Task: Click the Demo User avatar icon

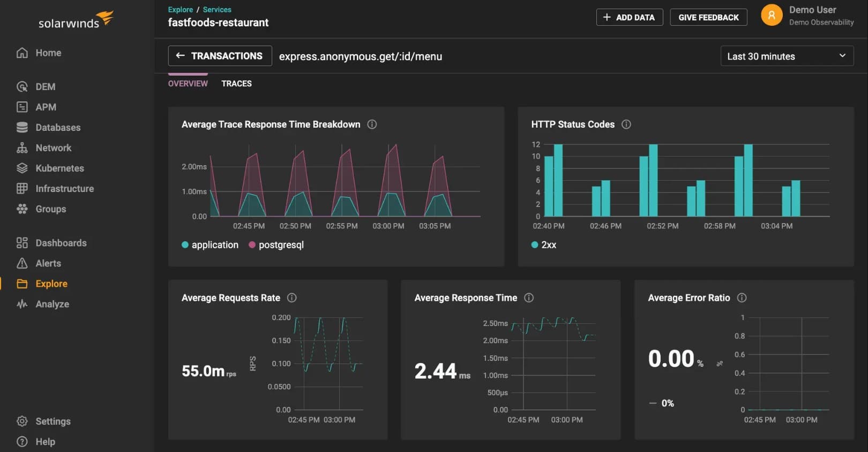Action: [772, 15]
